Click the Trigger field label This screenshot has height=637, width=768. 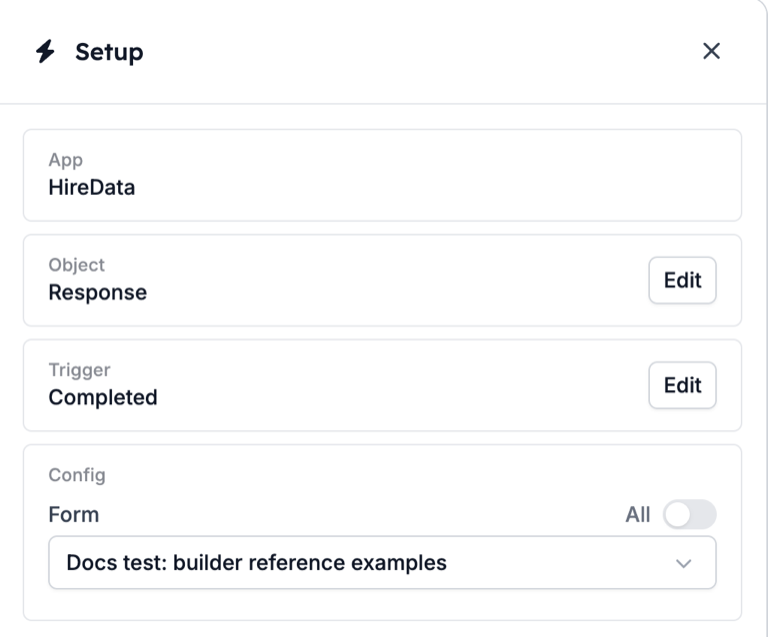[x=79, y=370]
